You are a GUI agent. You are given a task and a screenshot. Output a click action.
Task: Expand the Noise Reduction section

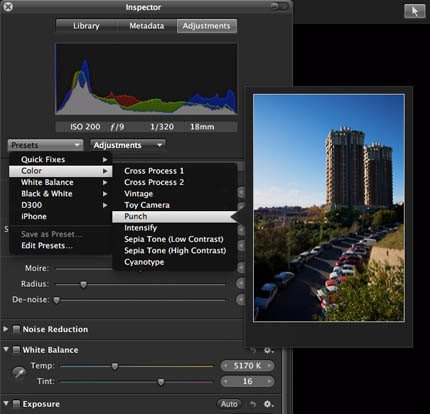coord(6,329)
